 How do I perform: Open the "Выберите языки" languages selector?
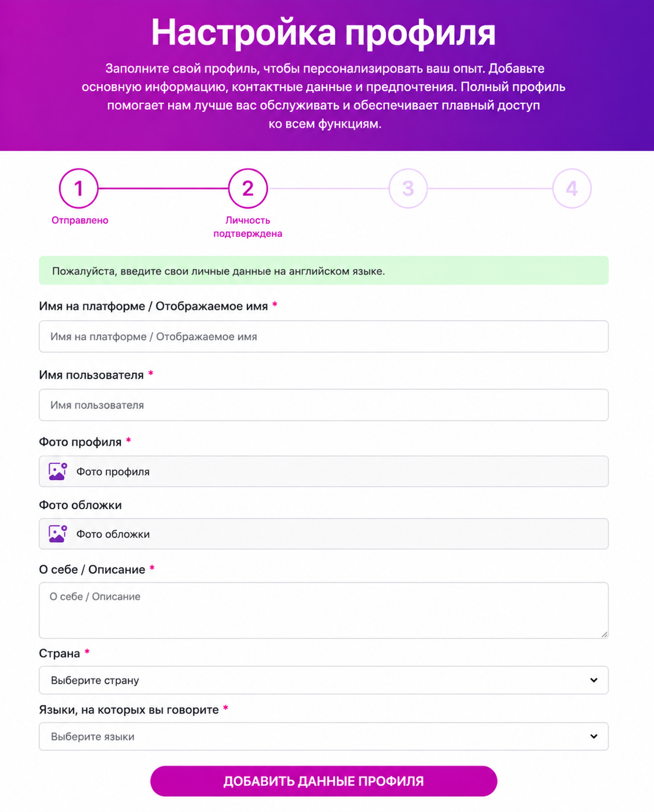pos(324,736)
